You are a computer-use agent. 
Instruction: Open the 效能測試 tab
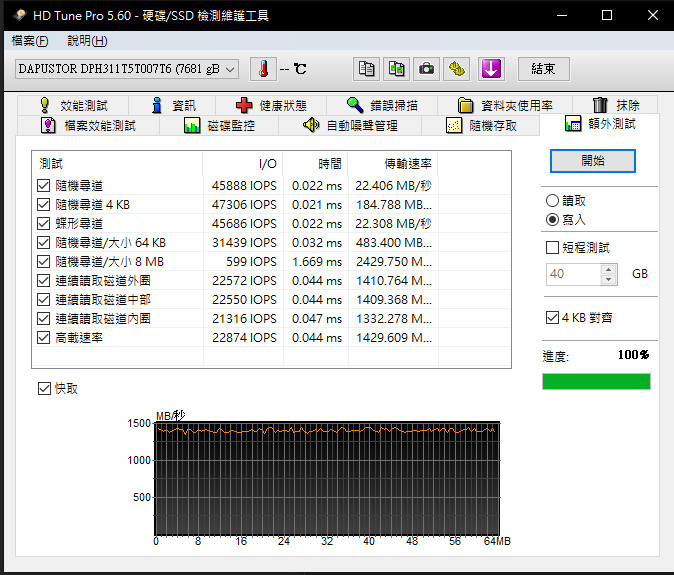[x=73, y=105]
